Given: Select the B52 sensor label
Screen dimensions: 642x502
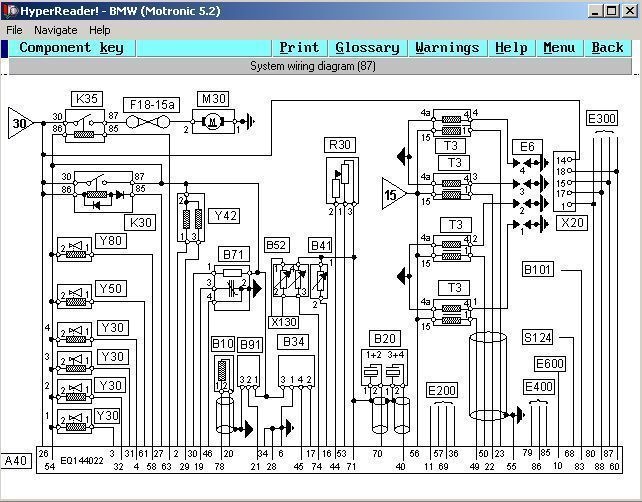Looking at the screenshot, I should pyautogui.click(x=277, y=245).
